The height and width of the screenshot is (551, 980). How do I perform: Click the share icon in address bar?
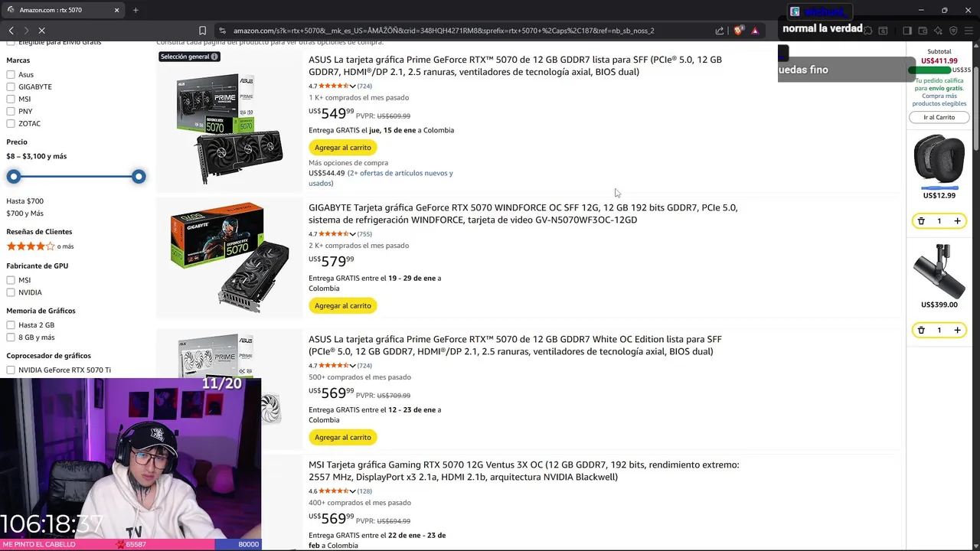[720, 31]
